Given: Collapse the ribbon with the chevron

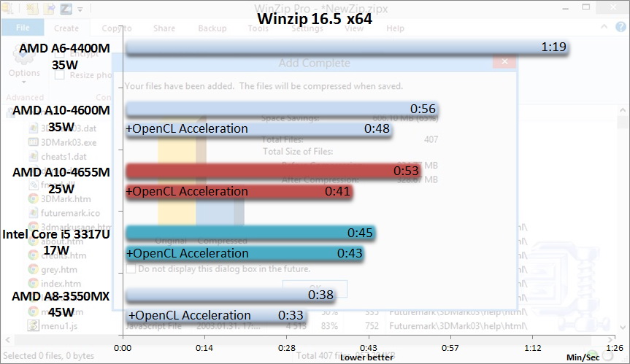Looking at the screenshot, I should point(604,27).
